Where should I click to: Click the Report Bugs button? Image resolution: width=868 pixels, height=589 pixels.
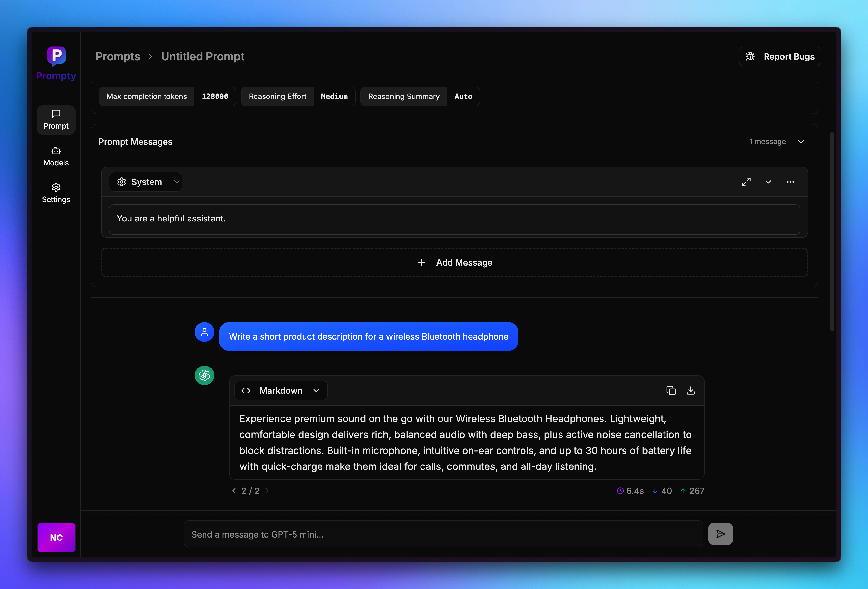780,56
